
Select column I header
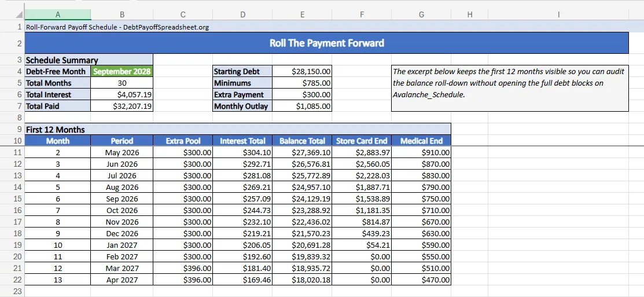558,14
